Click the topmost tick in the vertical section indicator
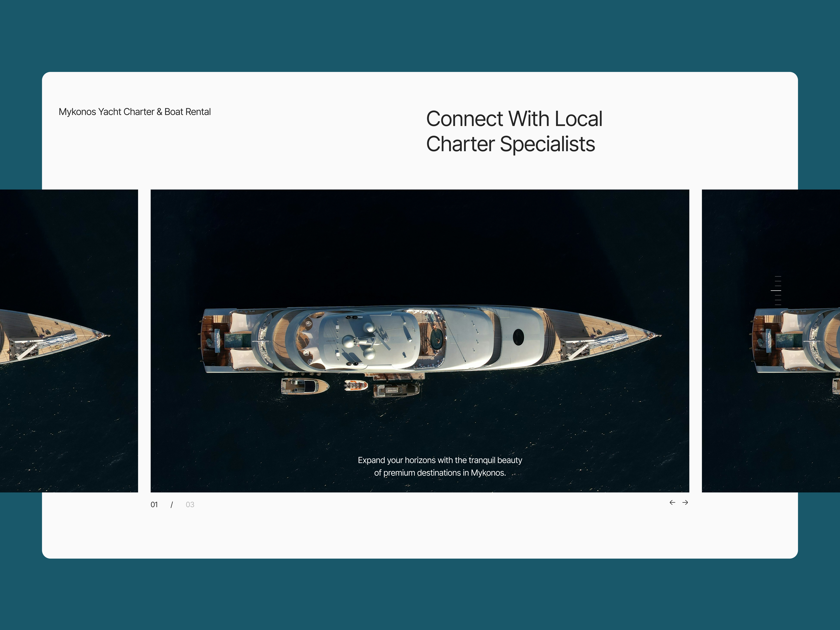 778,276
